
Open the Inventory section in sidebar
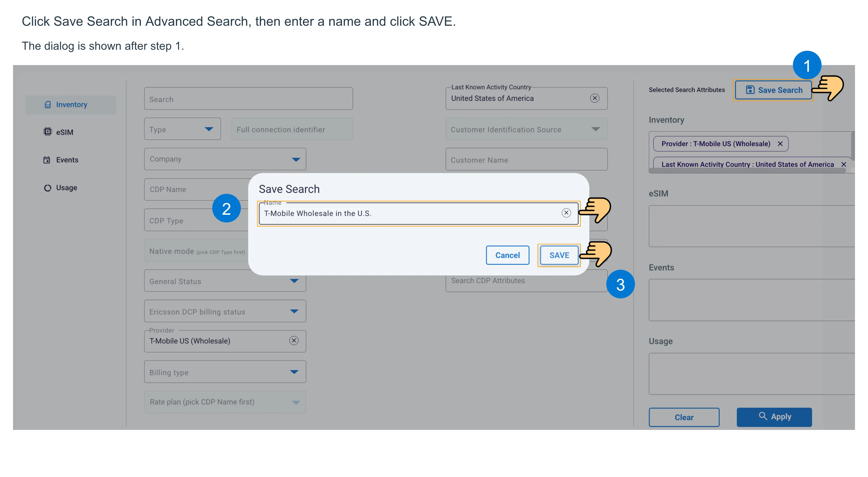71,105
